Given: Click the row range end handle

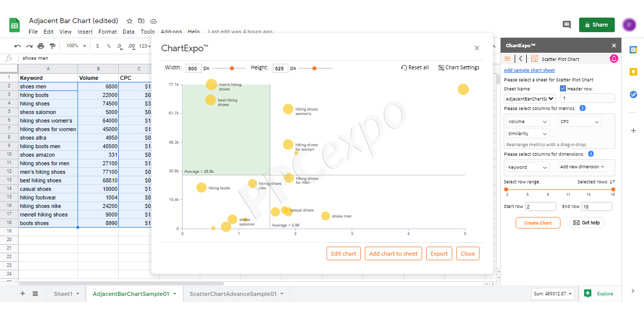Looking at the screenshot, I should click(613, 189).
